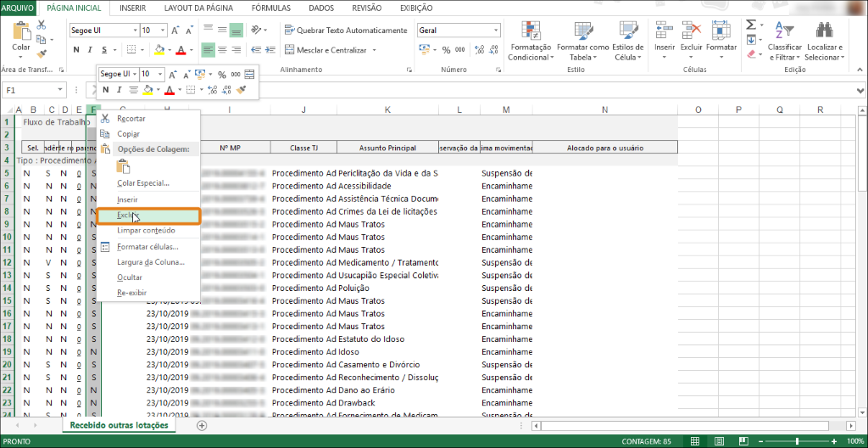Open the ARQUIVO file button
This screenshot has height=448, width=868.
tap(19, 8)
